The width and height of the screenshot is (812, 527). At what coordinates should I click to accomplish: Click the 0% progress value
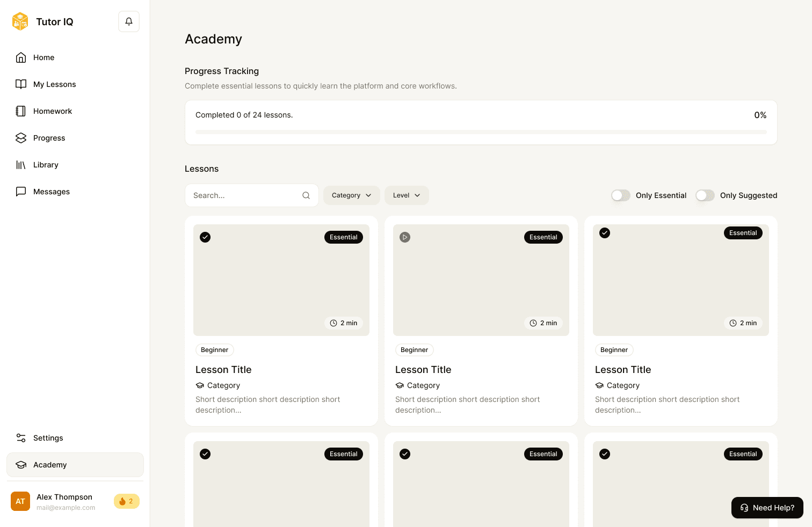click(x=760, y=115)
